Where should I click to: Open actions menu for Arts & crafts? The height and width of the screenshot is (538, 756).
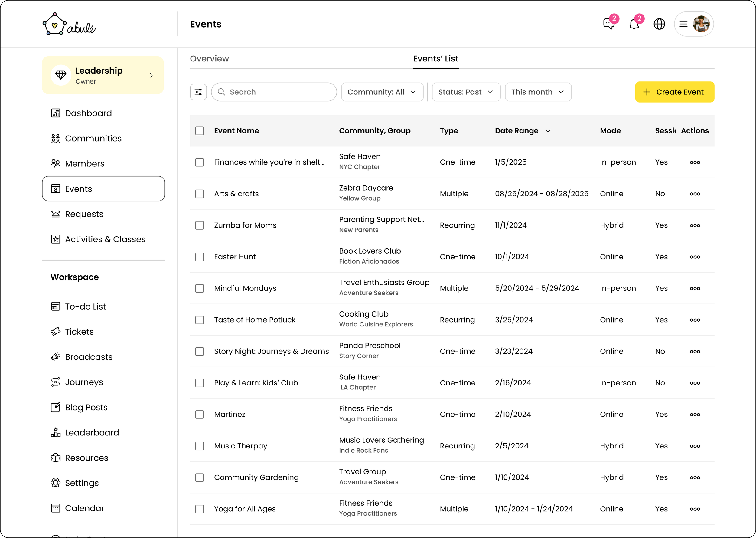(x=694, y=194)
